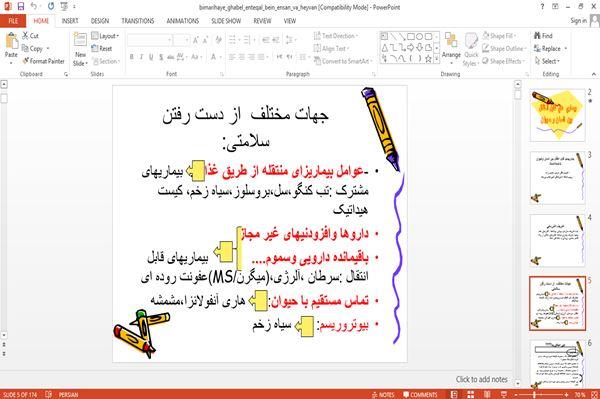
Task: Switch to the SLIDE SHOW tab
Action: [226, 21]
